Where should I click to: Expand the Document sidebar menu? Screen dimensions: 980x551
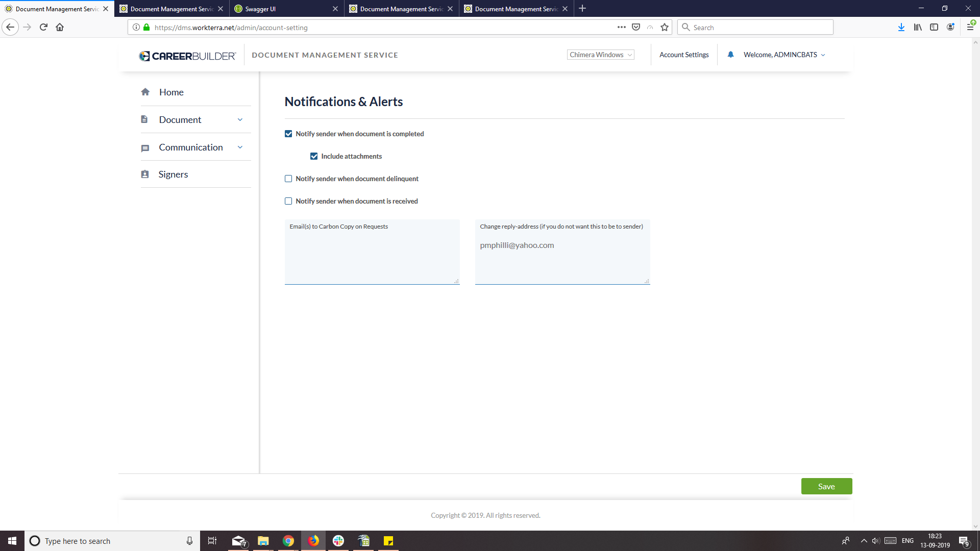(x=240, y=119)
